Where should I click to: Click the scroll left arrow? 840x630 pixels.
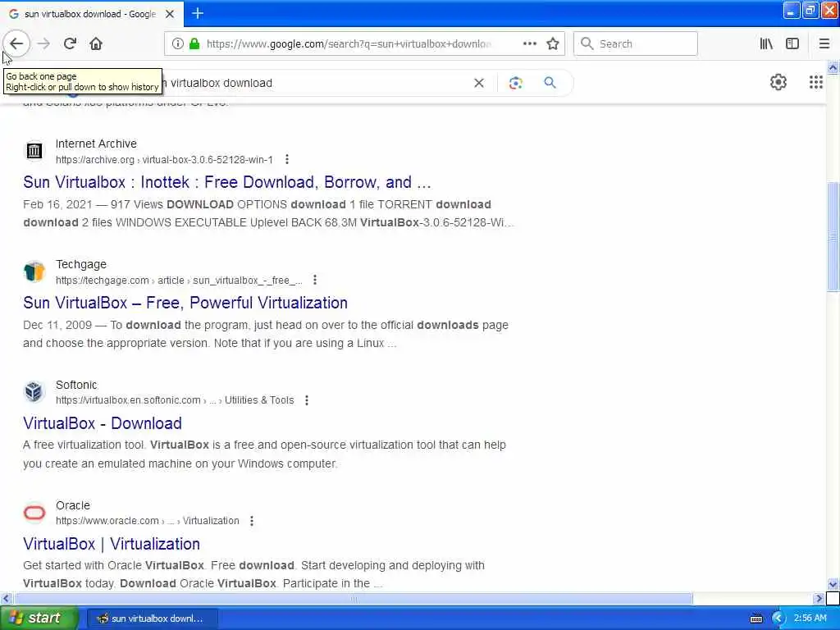coord(7,598)
